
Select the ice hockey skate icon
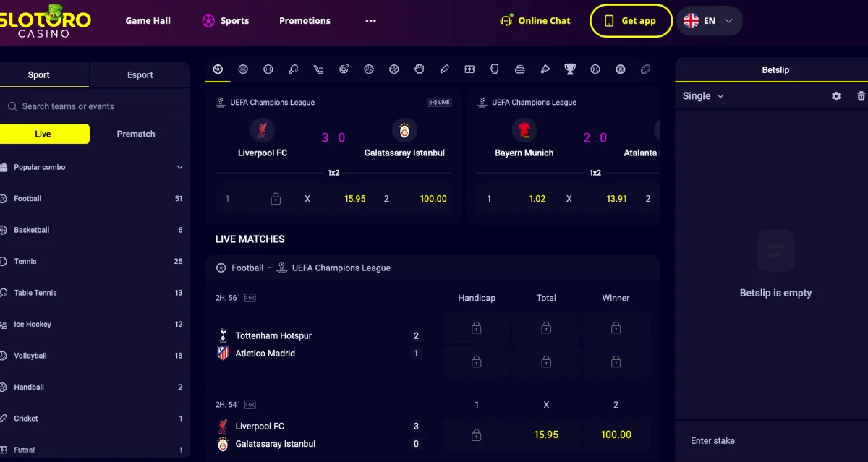(318, 69)
